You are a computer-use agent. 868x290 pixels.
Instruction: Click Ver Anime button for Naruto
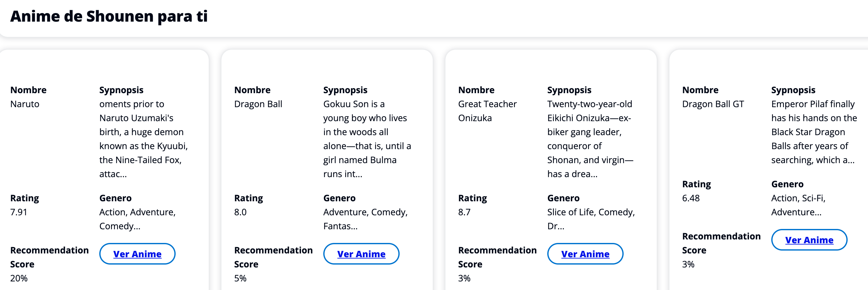pos(137,254)
